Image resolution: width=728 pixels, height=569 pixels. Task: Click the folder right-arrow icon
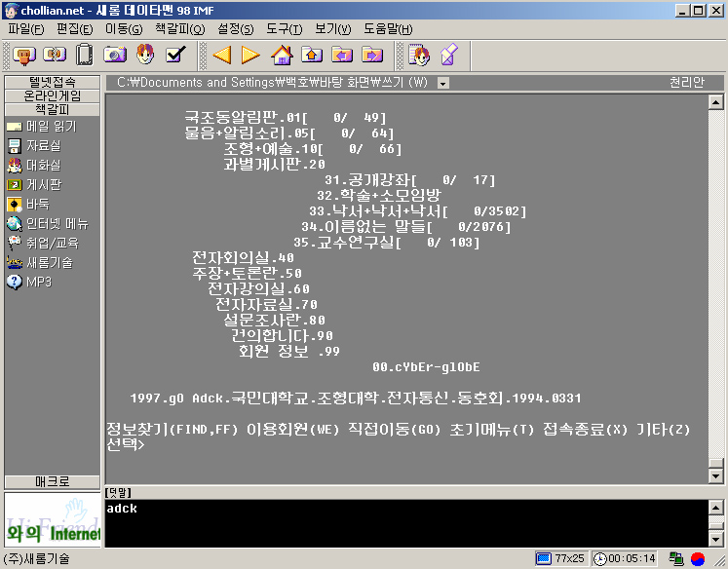pos(372,55)
